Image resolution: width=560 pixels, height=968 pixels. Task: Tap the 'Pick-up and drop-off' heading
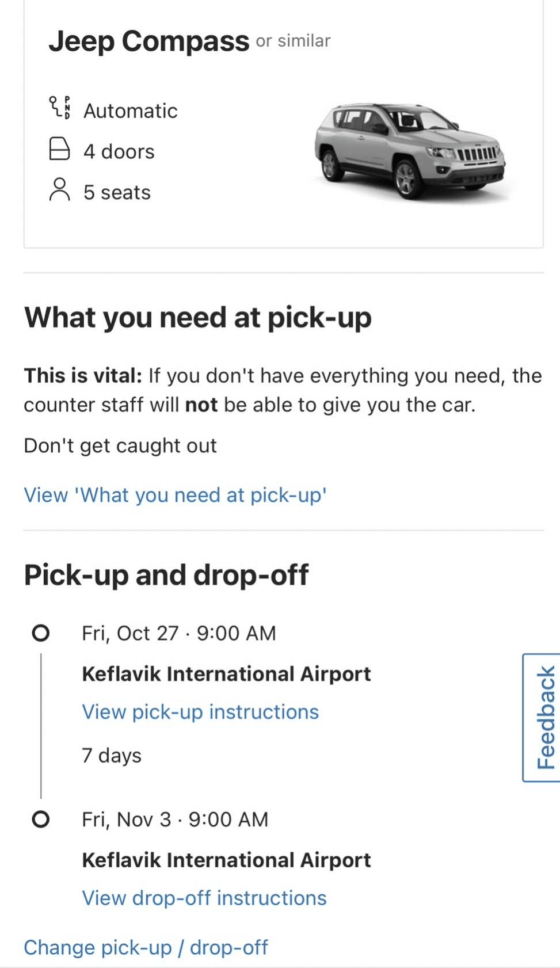(x=166, y=575)
